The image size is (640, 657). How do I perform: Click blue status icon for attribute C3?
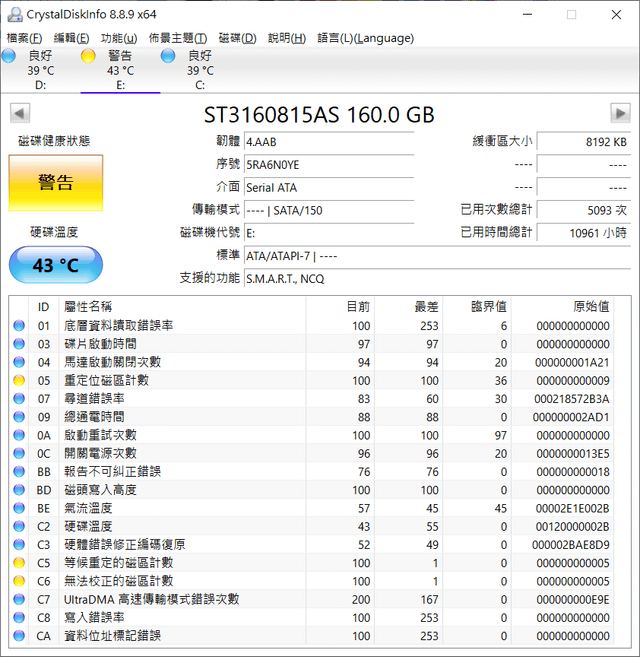point(19,545)
